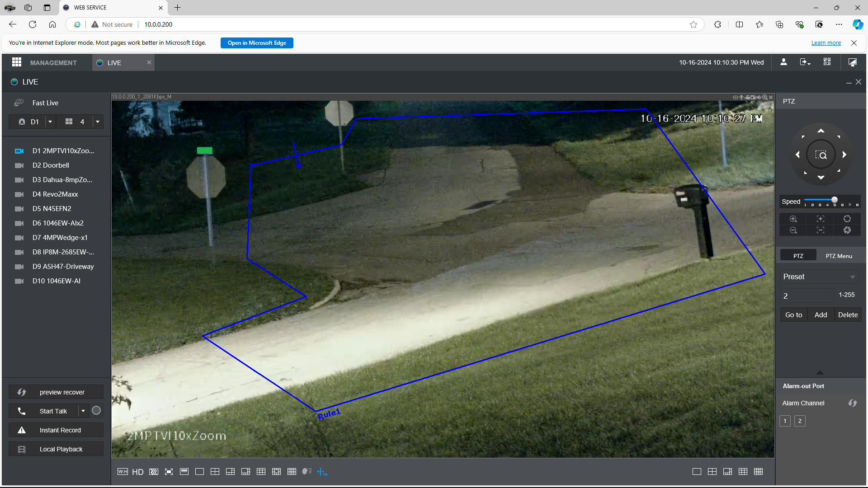
Task: Click PTZ zoom in magnifier
Action: pyautogui.click(x=793, y=219)
